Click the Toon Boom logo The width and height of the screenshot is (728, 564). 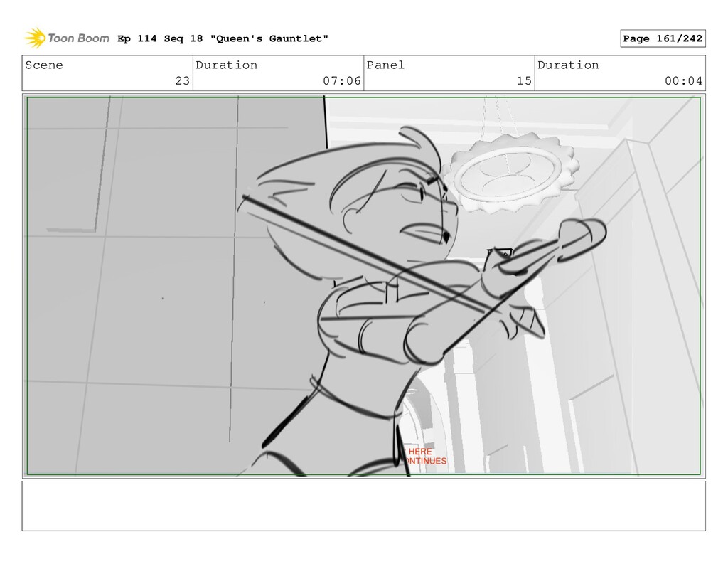coord(67,38)
